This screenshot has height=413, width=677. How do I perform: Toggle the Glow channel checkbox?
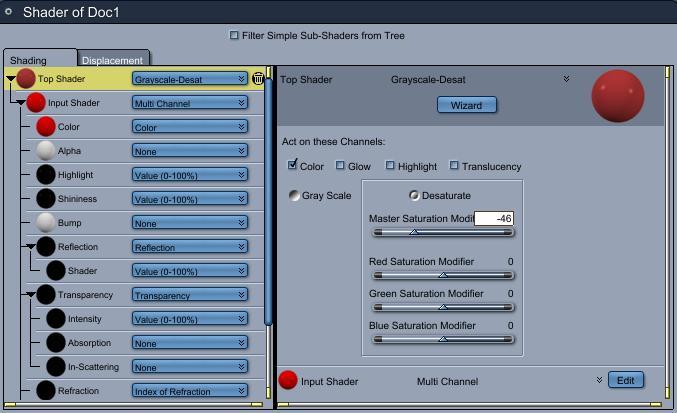coord(341,166)
